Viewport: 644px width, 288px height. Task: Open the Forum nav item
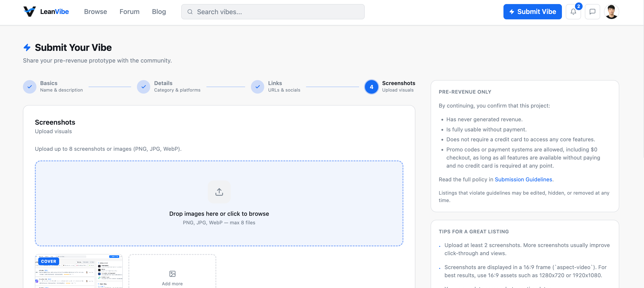(129, 12)
